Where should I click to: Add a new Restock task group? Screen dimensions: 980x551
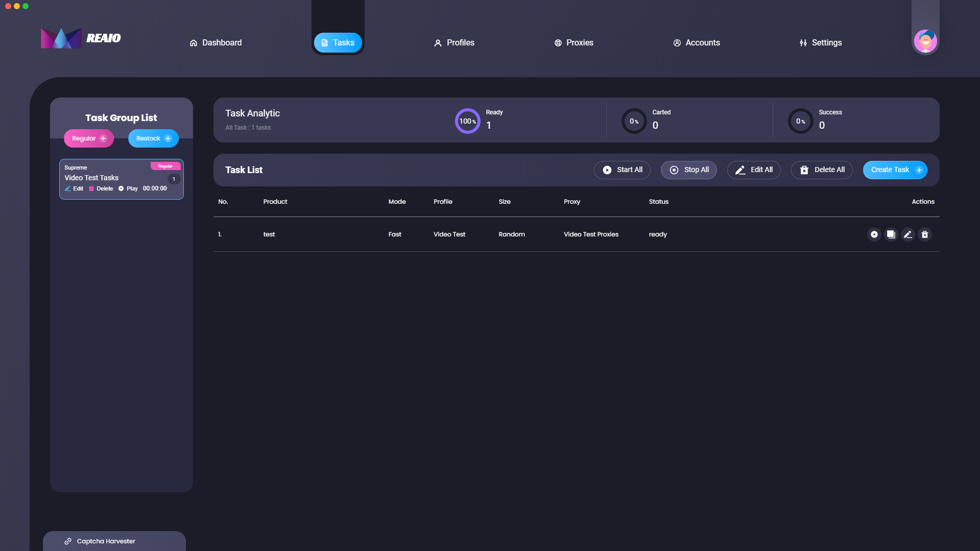[x=153, y=138]
